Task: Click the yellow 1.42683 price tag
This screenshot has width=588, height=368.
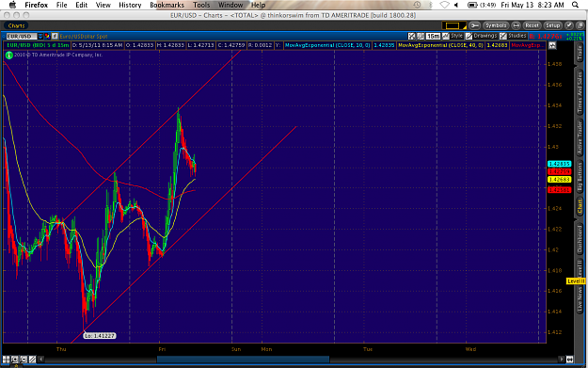Action: click(559, 180)
